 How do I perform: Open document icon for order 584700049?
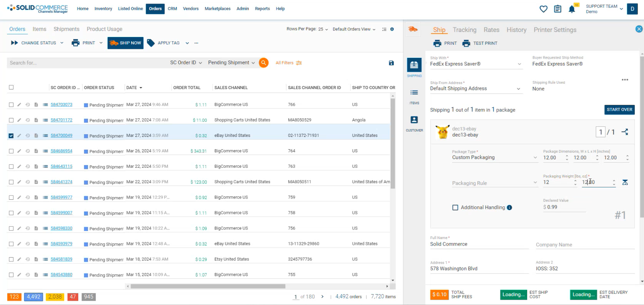pos(36,135)
